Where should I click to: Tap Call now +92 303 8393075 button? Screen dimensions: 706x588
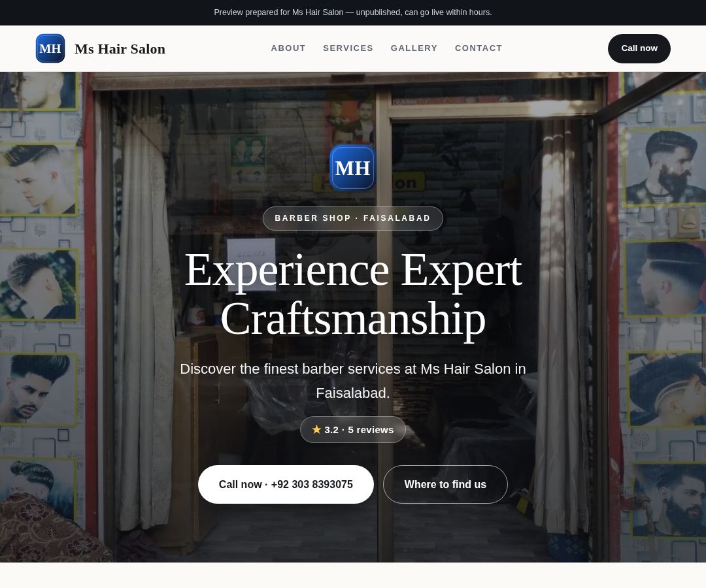[286, 485]
